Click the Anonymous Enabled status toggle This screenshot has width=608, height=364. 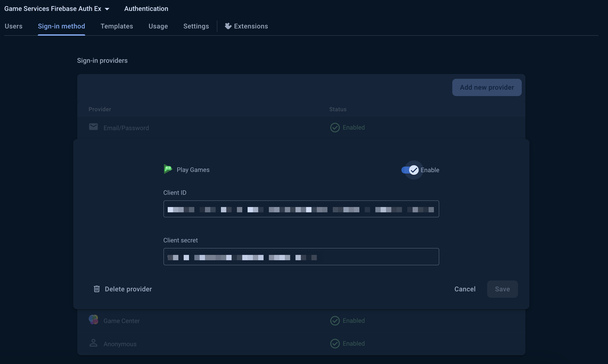(x=347, y=343)
